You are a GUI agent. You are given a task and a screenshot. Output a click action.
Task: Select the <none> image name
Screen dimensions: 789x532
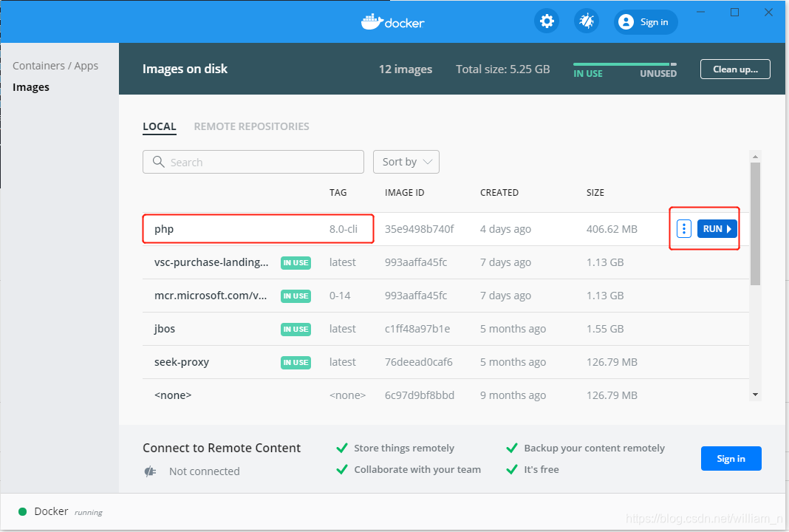coord(173,395)
